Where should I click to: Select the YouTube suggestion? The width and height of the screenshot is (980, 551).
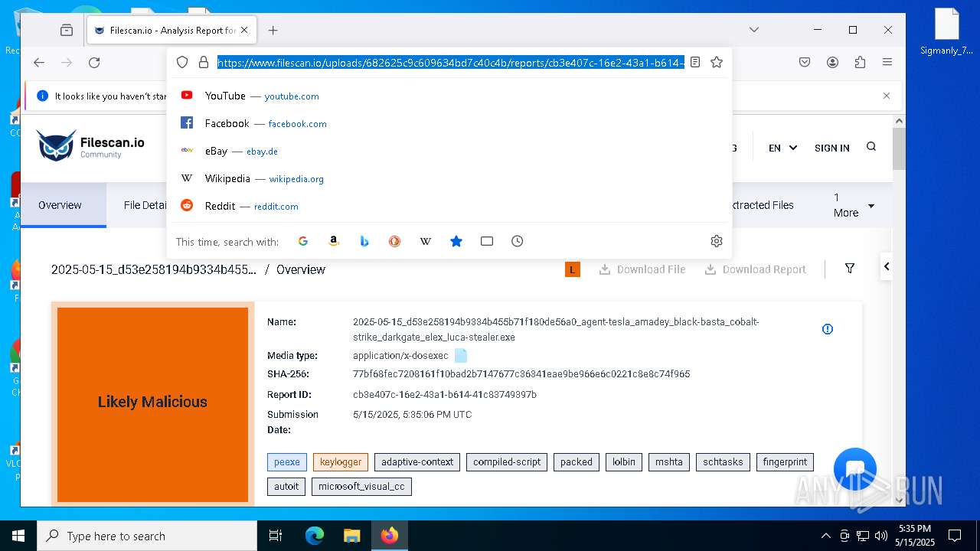pyautogui.click(x=449, y=96)
